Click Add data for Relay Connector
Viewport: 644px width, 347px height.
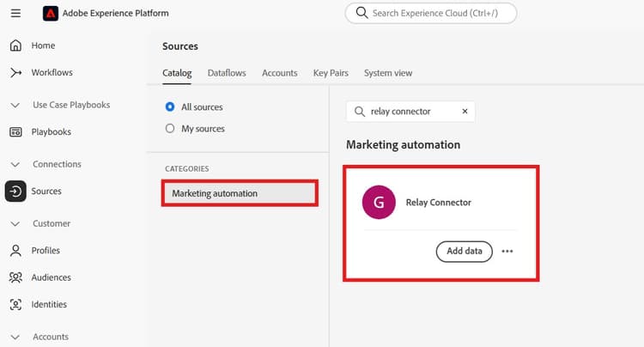point(464,252)
